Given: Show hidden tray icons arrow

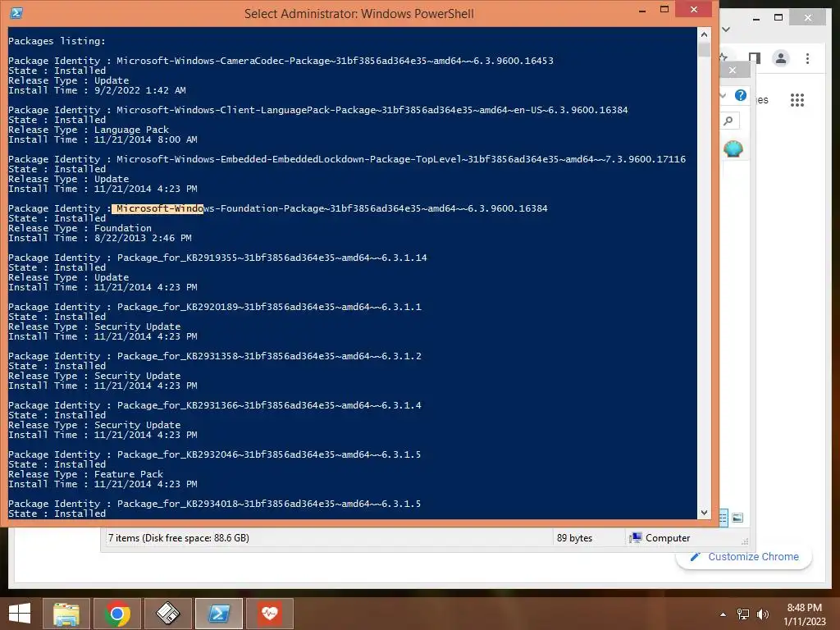Looking at the screenshot, I should 724,614.
